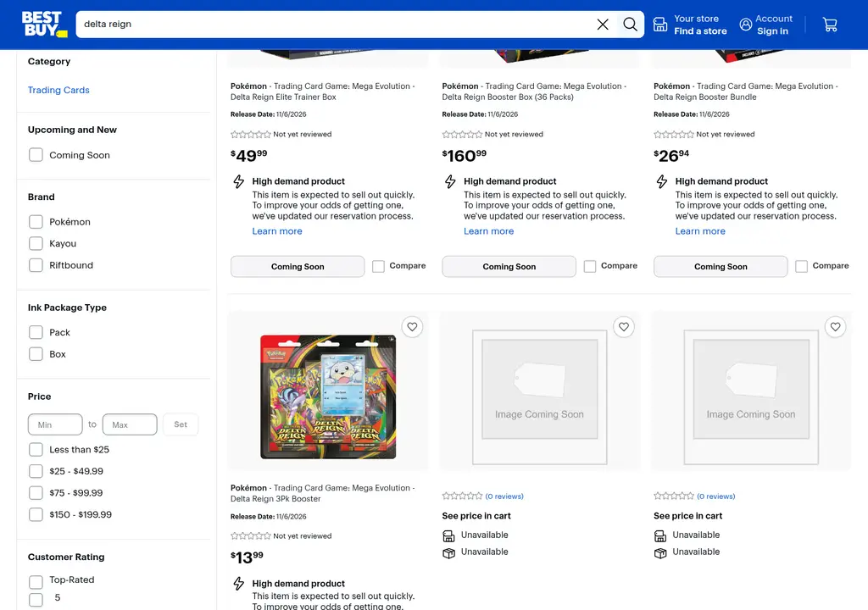This screenshot has height=610, width=868.
Task: Click lightning icon under the $49.99 price
Action: 238,181
